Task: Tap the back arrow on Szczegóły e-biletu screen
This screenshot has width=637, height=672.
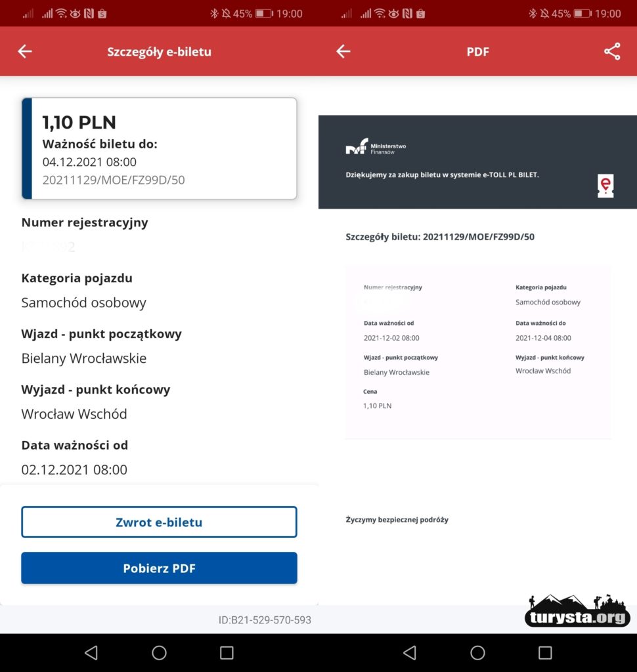Action: [24, 51]
